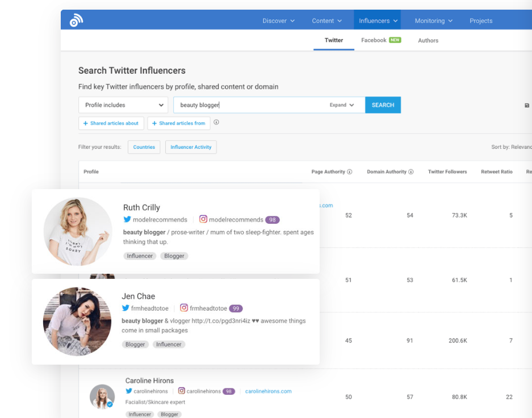Click Caroline Hirons' profile photo
532x418 pixels.
tap(102, 396)
